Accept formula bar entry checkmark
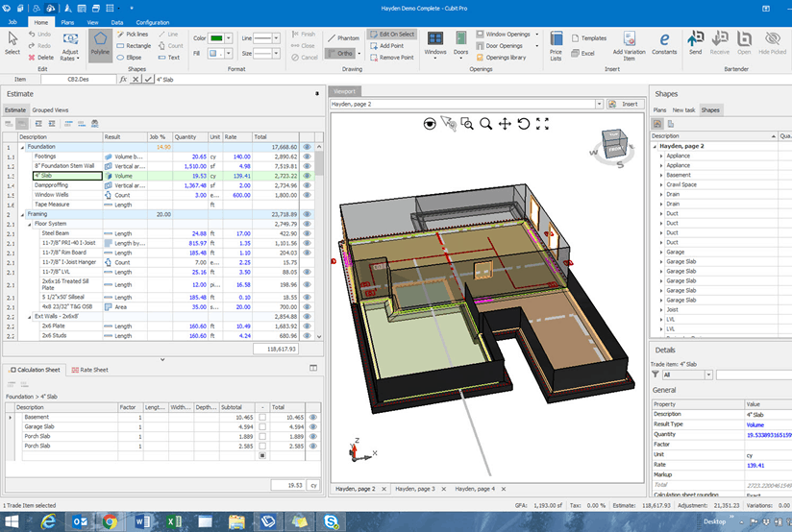 pyautogui.click(x=147, y=80)
